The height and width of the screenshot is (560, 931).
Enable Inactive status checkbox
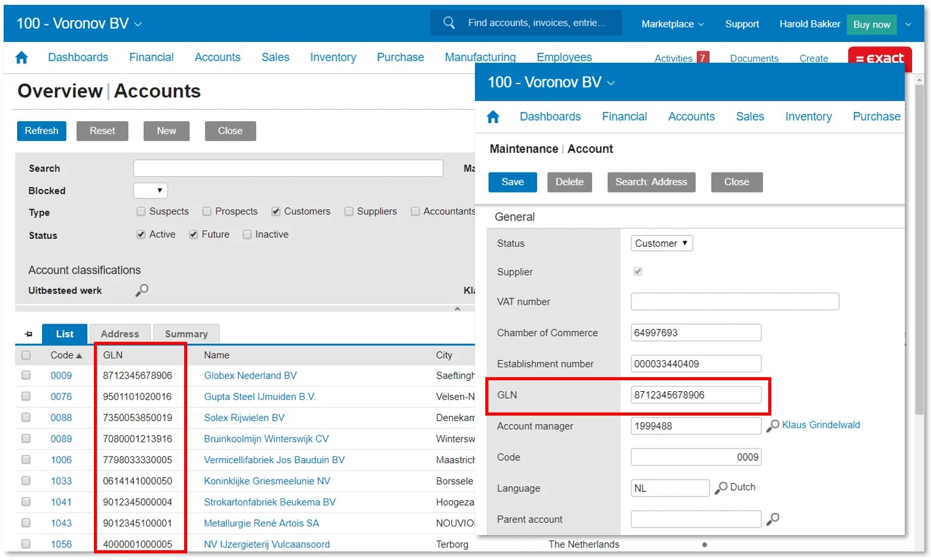pos(247,235)
